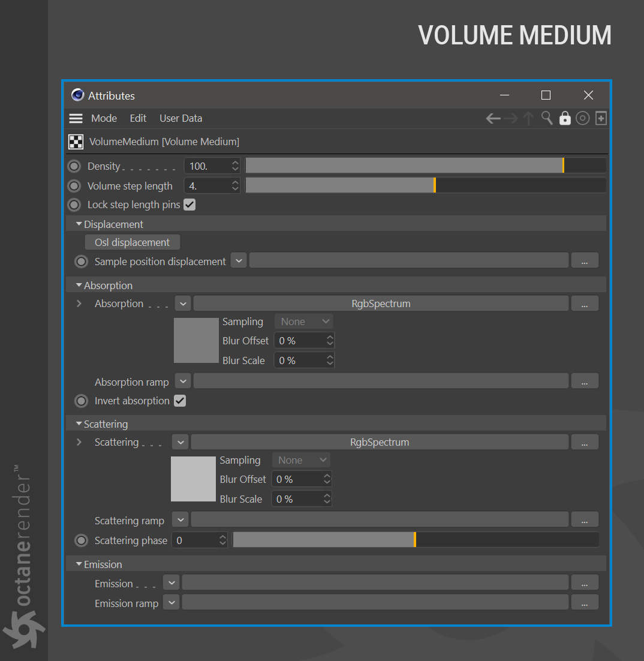
Task: Click the magnifier search icon in toolbar
Action: tap(547, 118)
